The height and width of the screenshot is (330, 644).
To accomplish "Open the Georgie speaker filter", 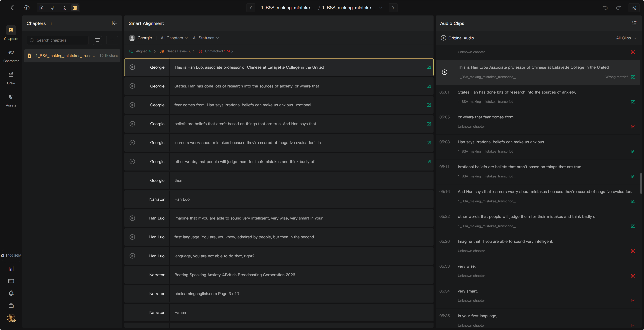I will click(140, 38).
